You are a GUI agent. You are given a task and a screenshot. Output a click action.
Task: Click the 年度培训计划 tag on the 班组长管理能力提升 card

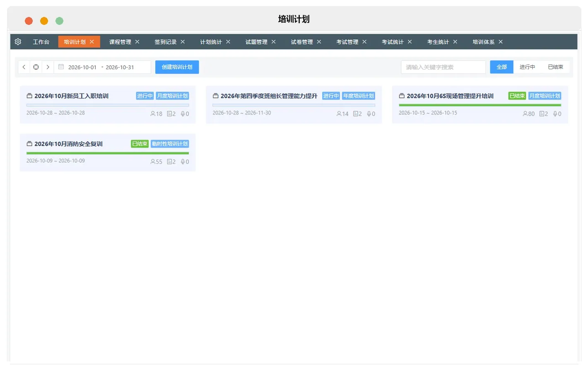[359, 96]
